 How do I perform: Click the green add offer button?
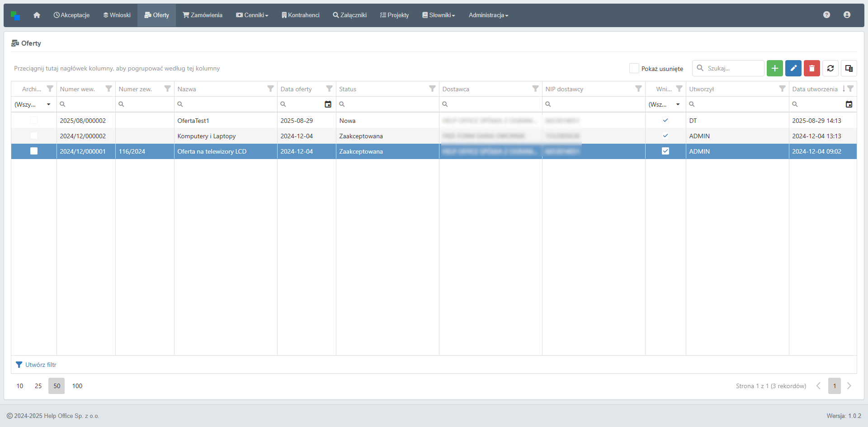coord(774,68)
